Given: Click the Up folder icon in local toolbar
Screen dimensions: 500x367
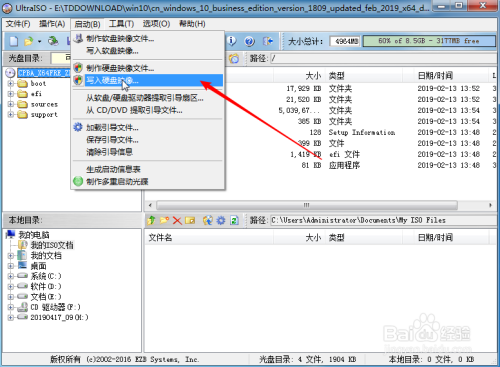Looking at the screenshot, I should 151,220.
